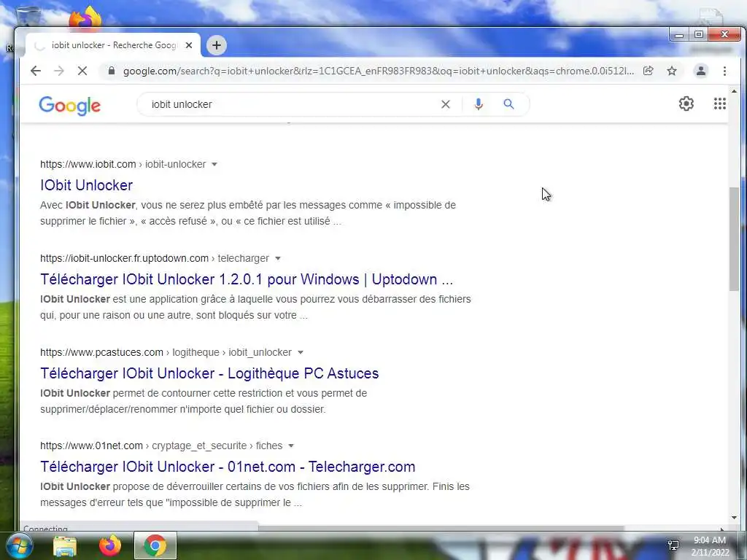Clear the search box with the X

pyautogui.click(x=446, y=104)
